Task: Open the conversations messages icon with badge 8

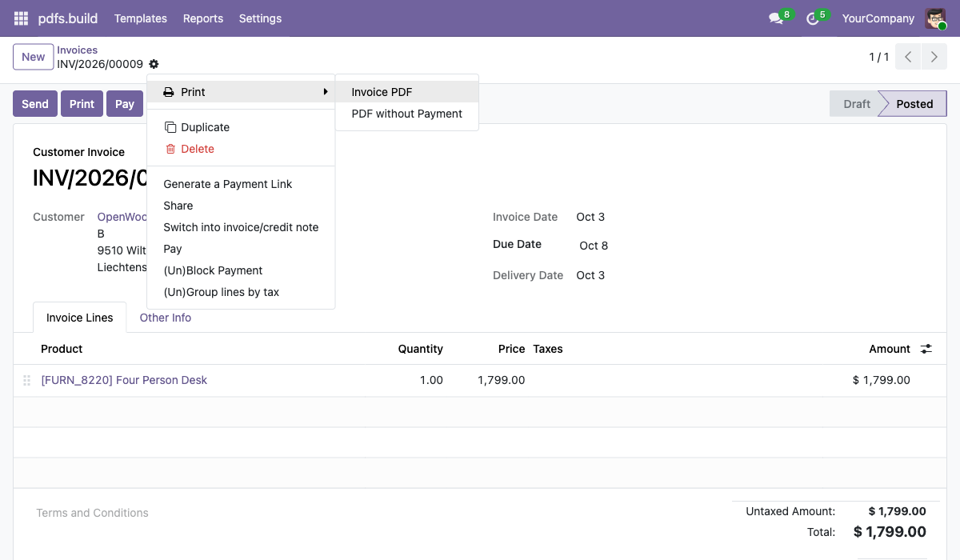Action: coord(775,18)
